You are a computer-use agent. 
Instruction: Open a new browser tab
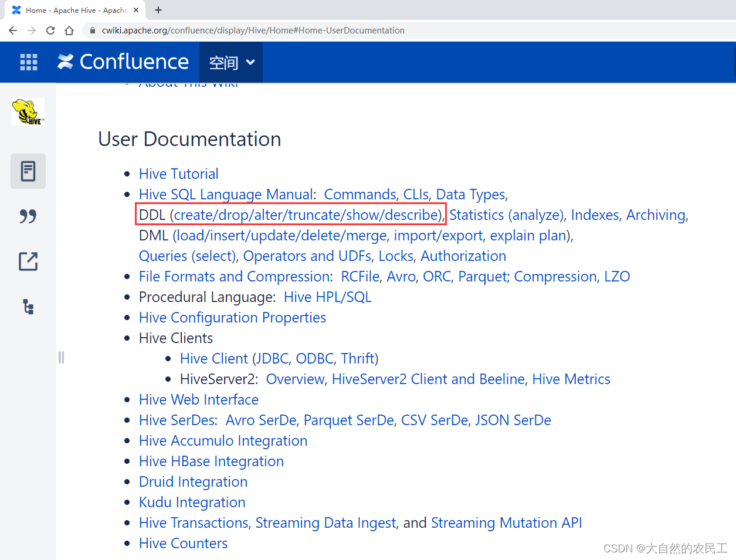coord(158,10)
